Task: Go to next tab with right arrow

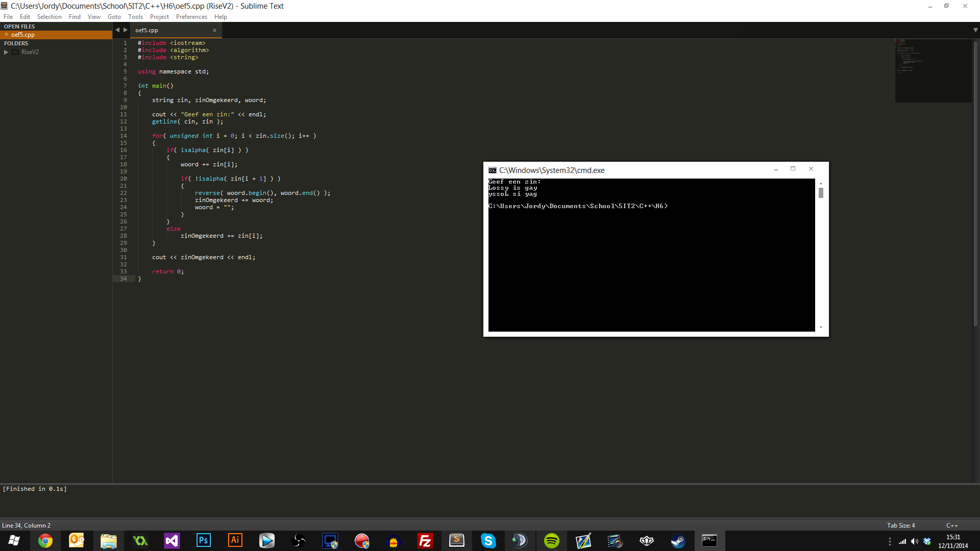Action: [x=126, y=30]
